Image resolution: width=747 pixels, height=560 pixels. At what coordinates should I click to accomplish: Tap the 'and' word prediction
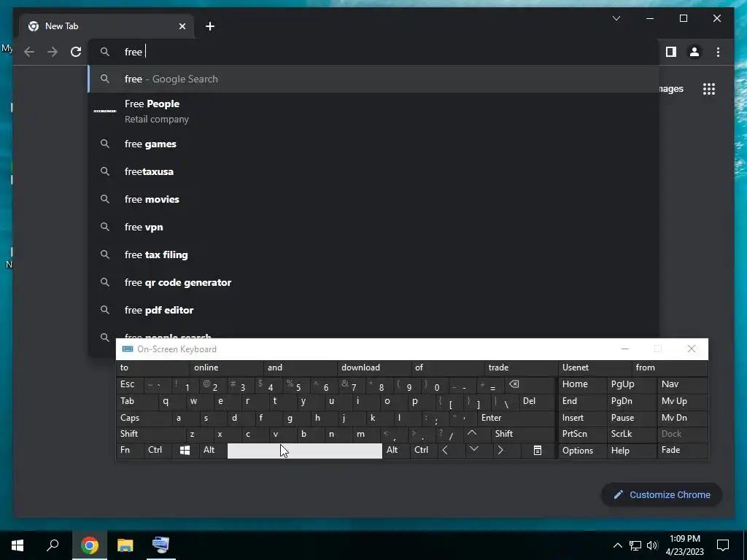300,367
